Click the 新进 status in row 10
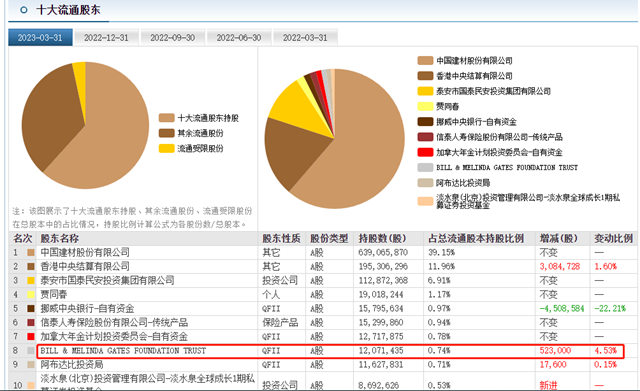The image size is (640, 391). point(548,385)
